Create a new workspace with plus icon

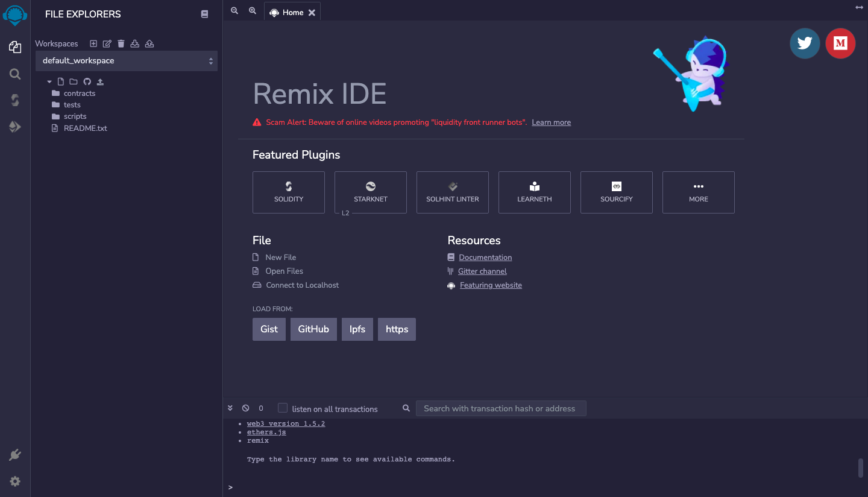(93, 43)
